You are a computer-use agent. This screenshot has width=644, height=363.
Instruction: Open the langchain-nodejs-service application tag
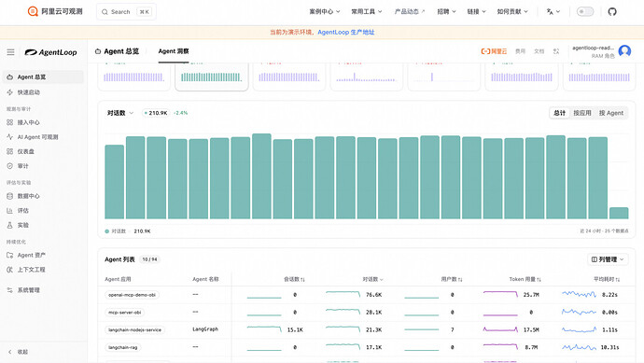click(x=134, y=329)
